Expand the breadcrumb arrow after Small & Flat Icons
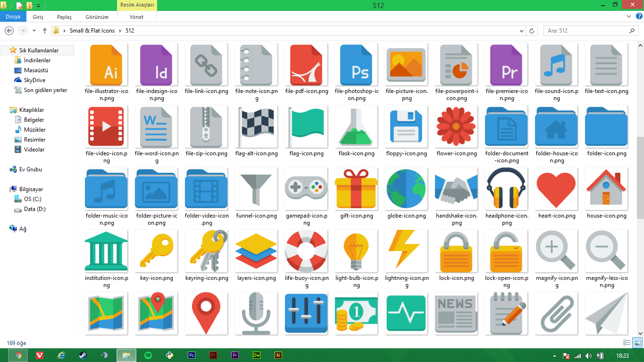The image size is (644, 362). coord(120,31)
